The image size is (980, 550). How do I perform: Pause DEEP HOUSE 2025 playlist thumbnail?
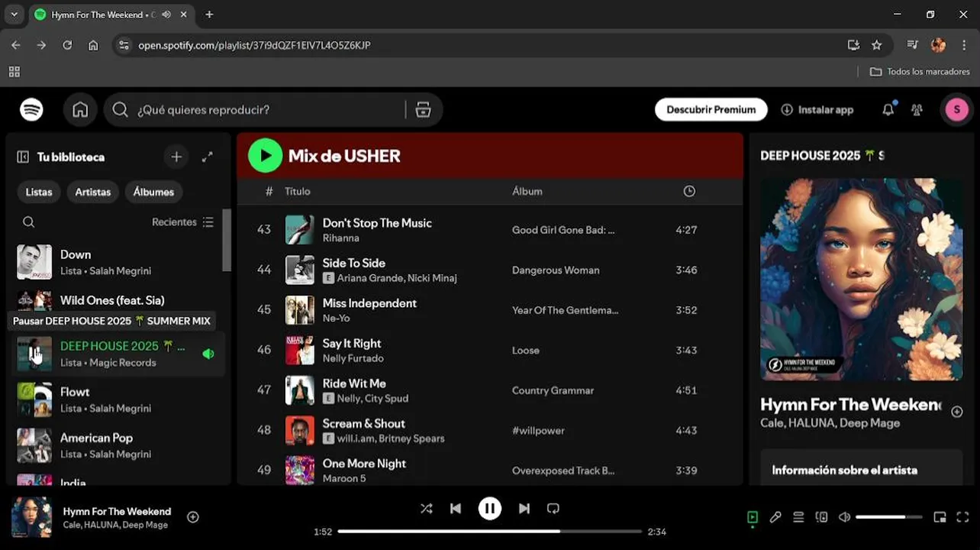(34, 354)
